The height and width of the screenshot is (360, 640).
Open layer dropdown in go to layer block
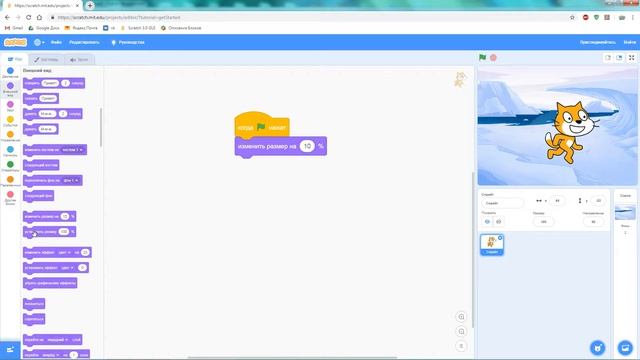click(x=57, y=340)
